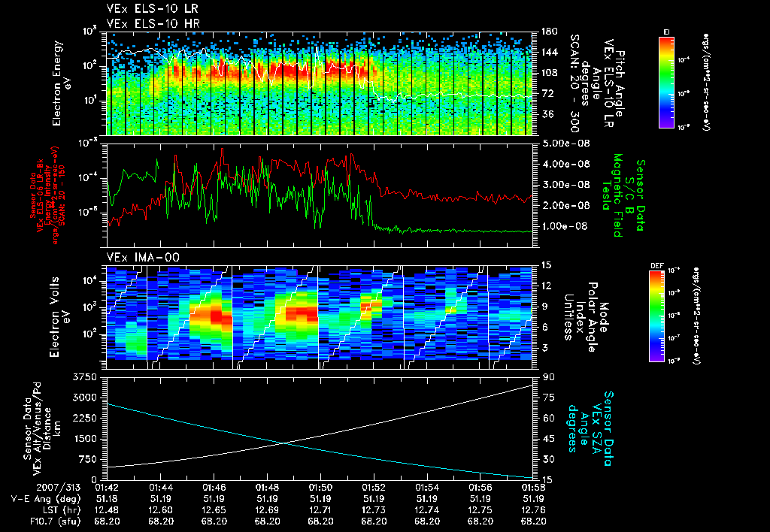The image size is (770, 532).
Task: Click the 'Electron Energy eV' axis label
Action: tap(62, 83)
